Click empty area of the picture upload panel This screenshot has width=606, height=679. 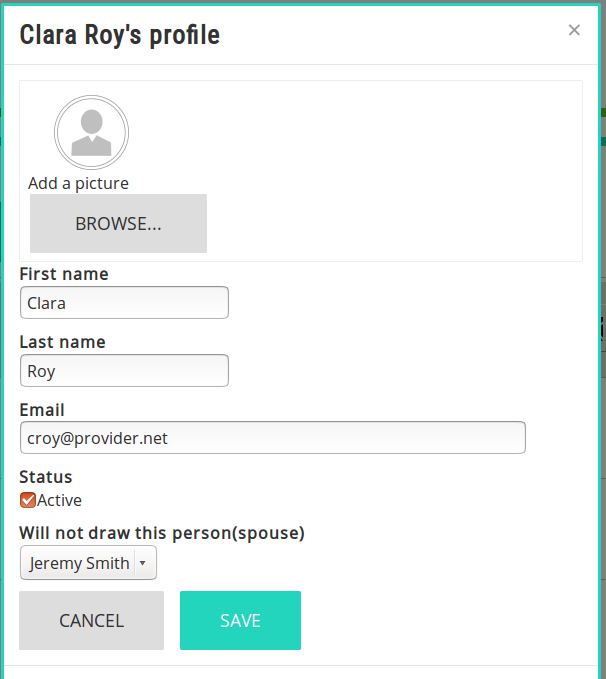click(x=400, y=170)
